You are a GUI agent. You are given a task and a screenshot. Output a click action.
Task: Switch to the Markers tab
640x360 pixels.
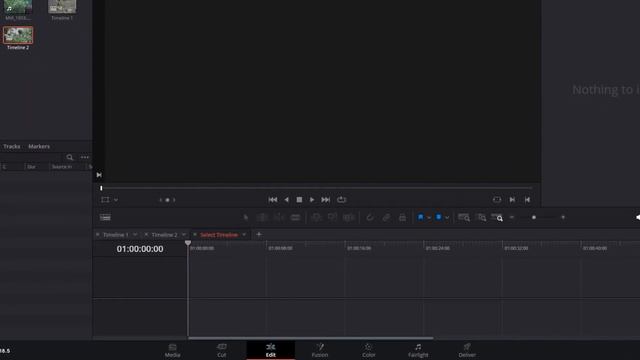click(39, 146)
